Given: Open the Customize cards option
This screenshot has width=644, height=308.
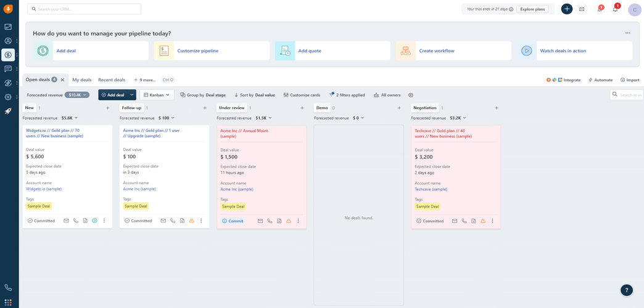Looking at the screenshot, I should point(302,95).
